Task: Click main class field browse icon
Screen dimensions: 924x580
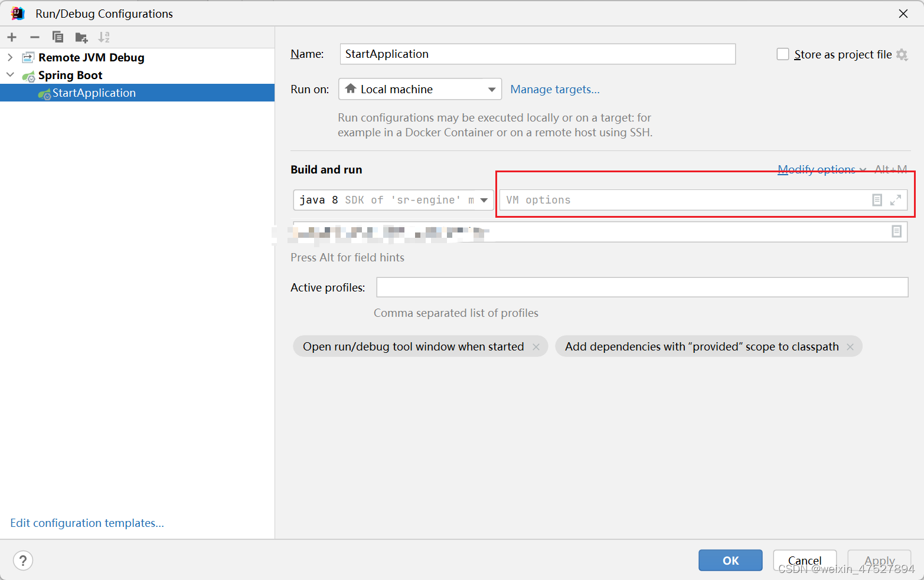Action: tap(896, 232)
